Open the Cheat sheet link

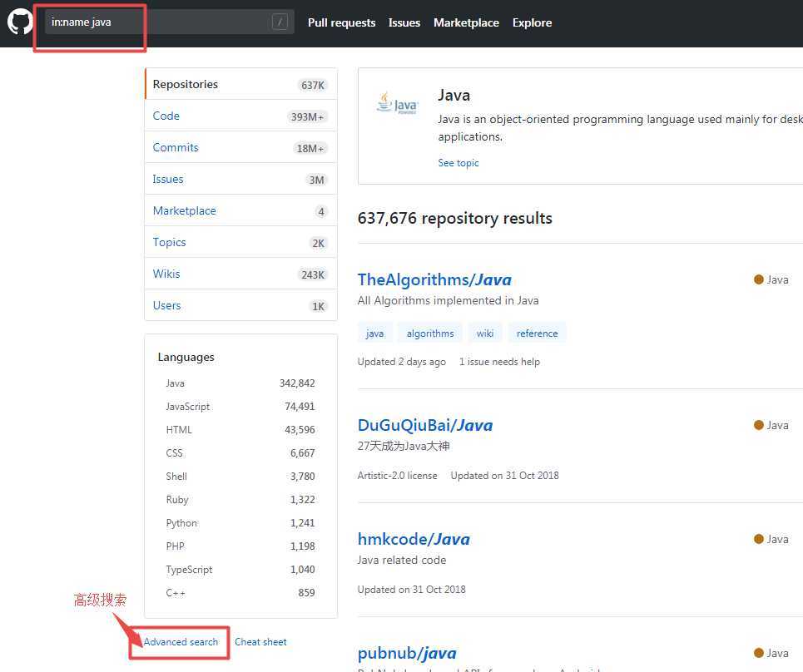(x=260, y=642)
